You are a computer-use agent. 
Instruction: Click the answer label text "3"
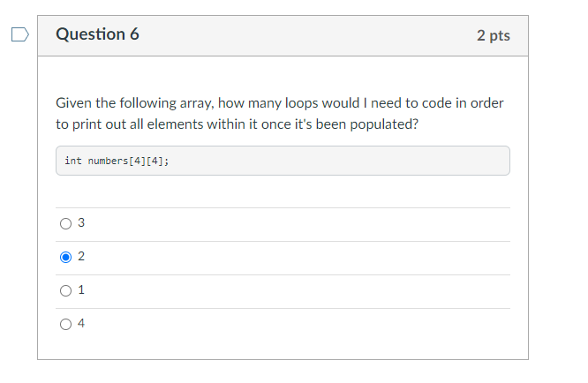click(81, 224)
